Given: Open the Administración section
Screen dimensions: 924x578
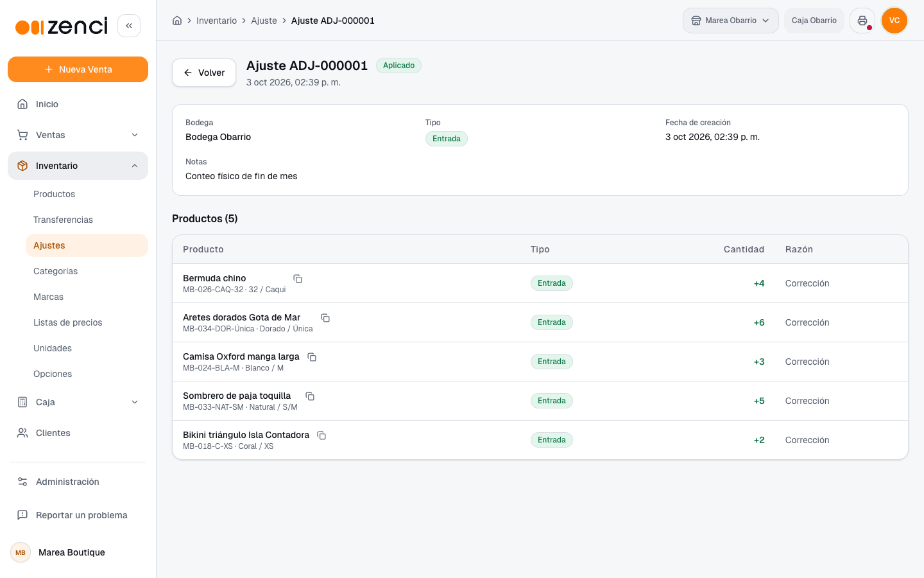Looking at the screenshot, I should tap(78, 482).
